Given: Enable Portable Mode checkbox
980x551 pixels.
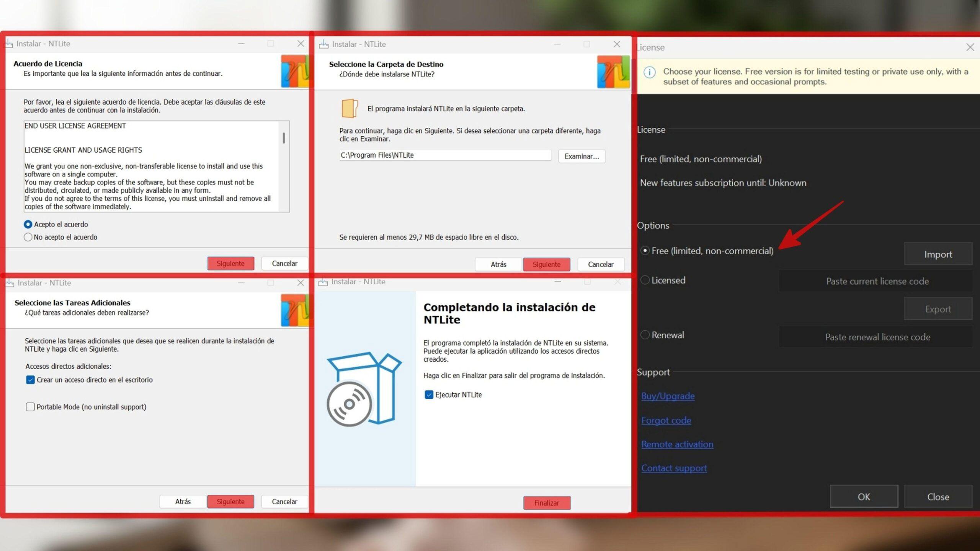Looking at the screenshot, I should click(30, 407).
